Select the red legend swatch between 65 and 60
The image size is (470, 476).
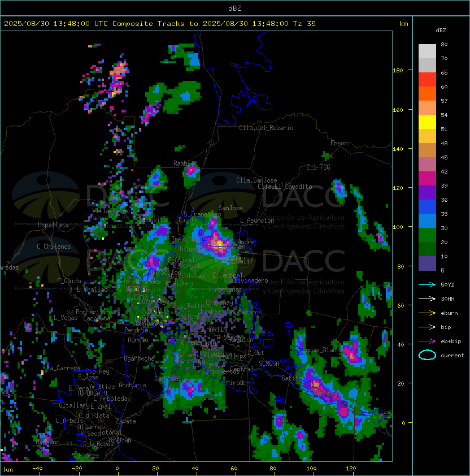coord(427,80)
